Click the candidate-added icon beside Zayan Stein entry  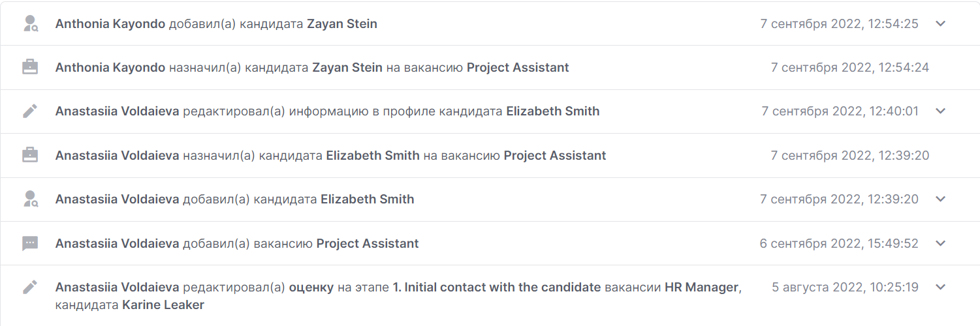[30, 24]
